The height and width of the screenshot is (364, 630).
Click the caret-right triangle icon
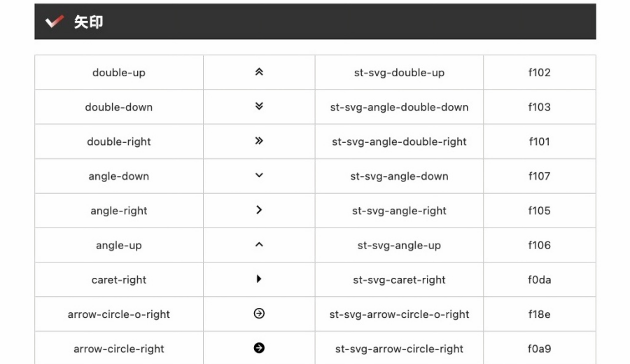click(x=259, y=279)
